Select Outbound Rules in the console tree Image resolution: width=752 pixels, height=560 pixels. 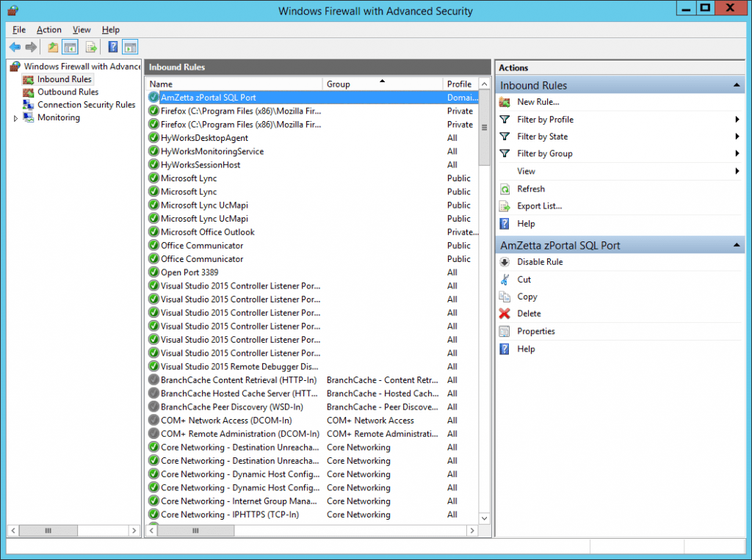tap(68, 92)
